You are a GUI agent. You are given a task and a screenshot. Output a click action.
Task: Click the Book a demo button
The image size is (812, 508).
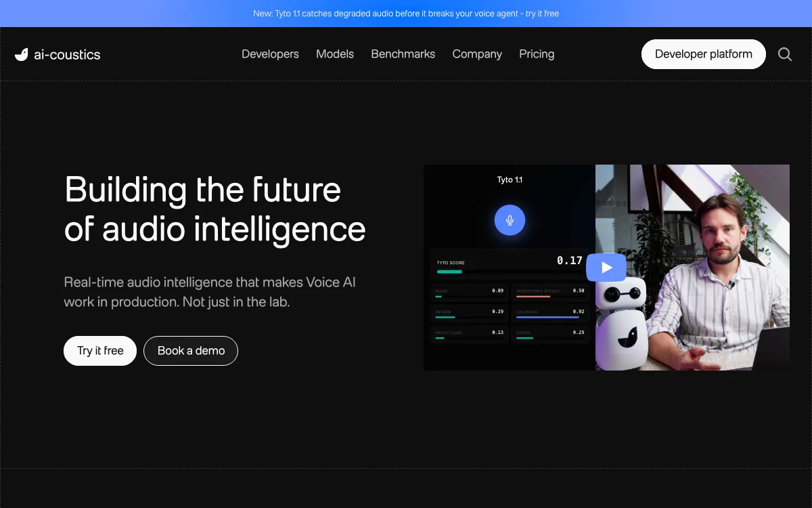[x=191, y=351]
